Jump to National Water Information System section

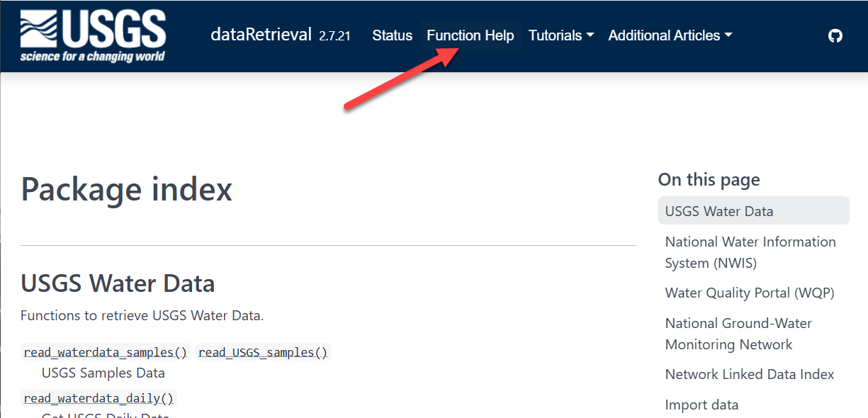[x=750, y=252]
